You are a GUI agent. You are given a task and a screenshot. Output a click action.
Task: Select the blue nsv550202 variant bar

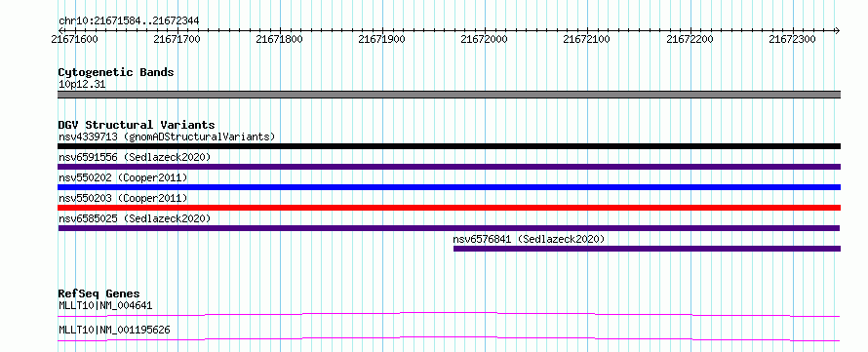[449, 187]
